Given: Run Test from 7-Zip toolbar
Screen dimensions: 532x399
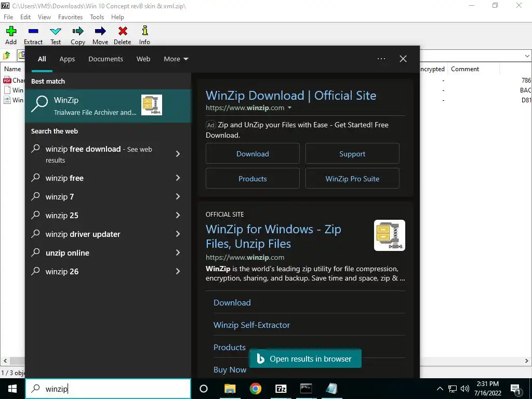Looking at the screenshot, I should pos(56,31).
